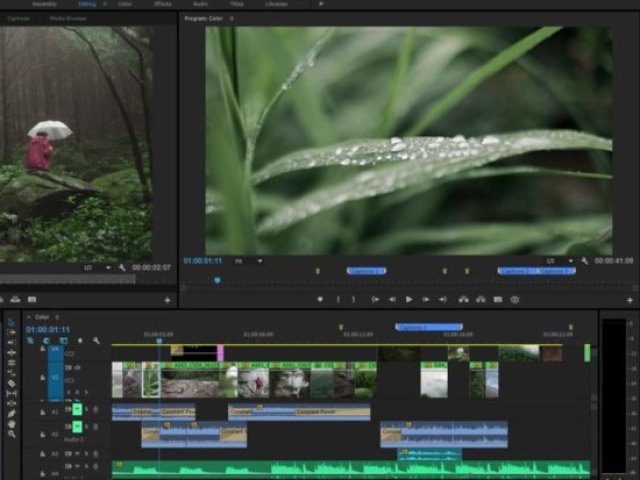Toggle nest sequence insert mode icon
Viewport: 640px width, 480px height.
pyautogui.click(x=30, y=340)
